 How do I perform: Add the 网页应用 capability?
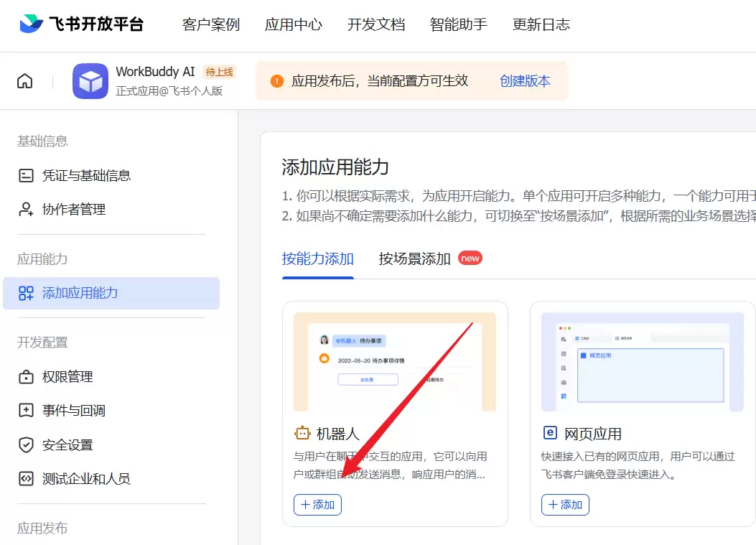566,505
